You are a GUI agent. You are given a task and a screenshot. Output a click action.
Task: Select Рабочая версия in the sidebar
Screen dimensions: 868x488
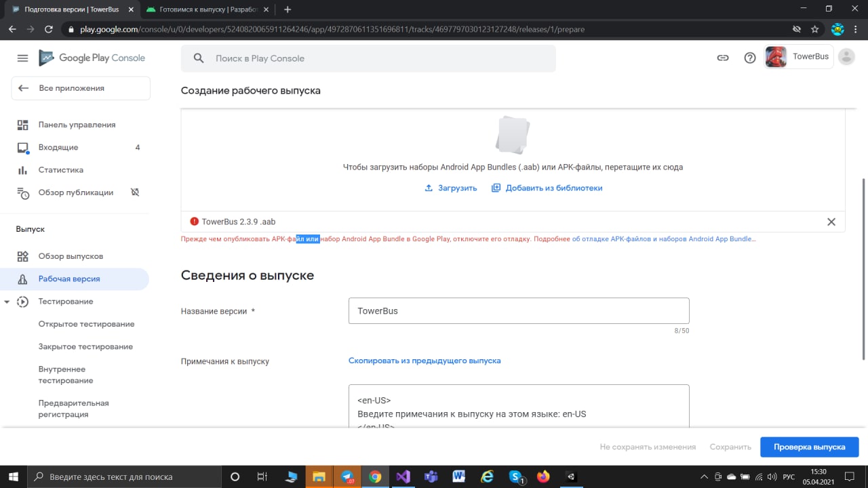point(75,279)
